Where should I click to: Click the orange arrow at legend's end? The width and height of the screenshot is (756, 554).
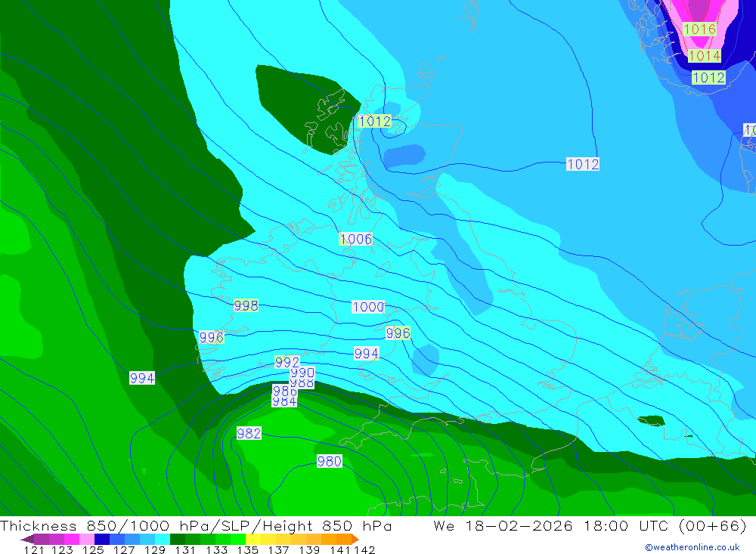355,539
